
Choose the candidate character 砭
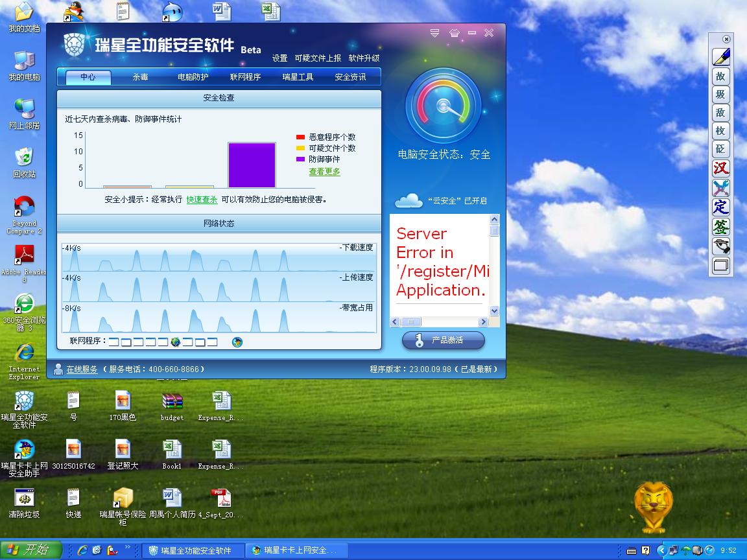[721, 148]
